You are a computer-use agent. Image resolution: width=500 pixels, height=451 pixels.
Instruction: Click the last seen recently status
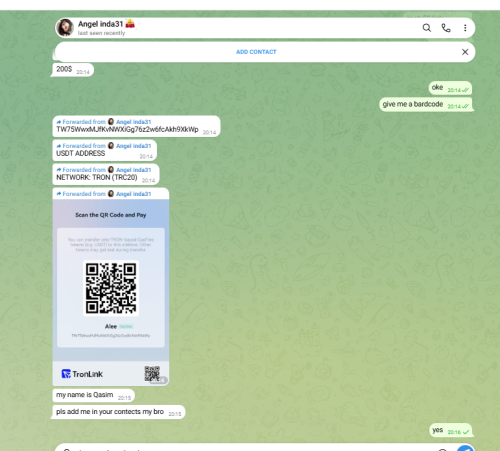(x=101, y=33)
